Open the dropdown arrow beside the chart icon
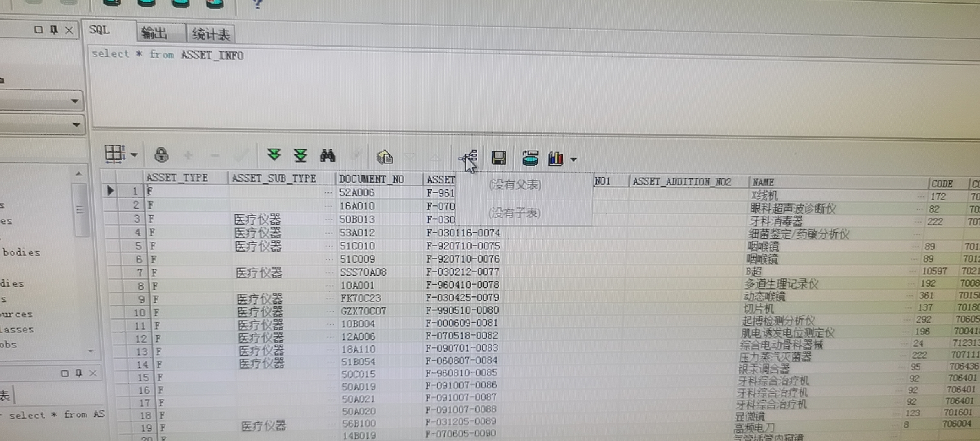Viewport: 980px width, 441px height. pyautogui.click(x=574, y=160)
